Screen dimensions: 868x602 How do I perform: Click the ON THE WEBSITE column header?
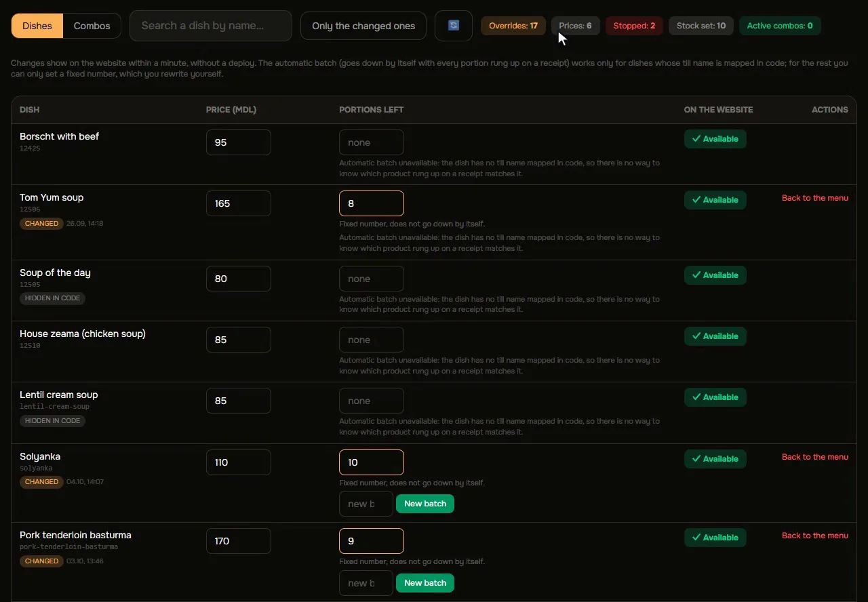click(x=718, y=110)
